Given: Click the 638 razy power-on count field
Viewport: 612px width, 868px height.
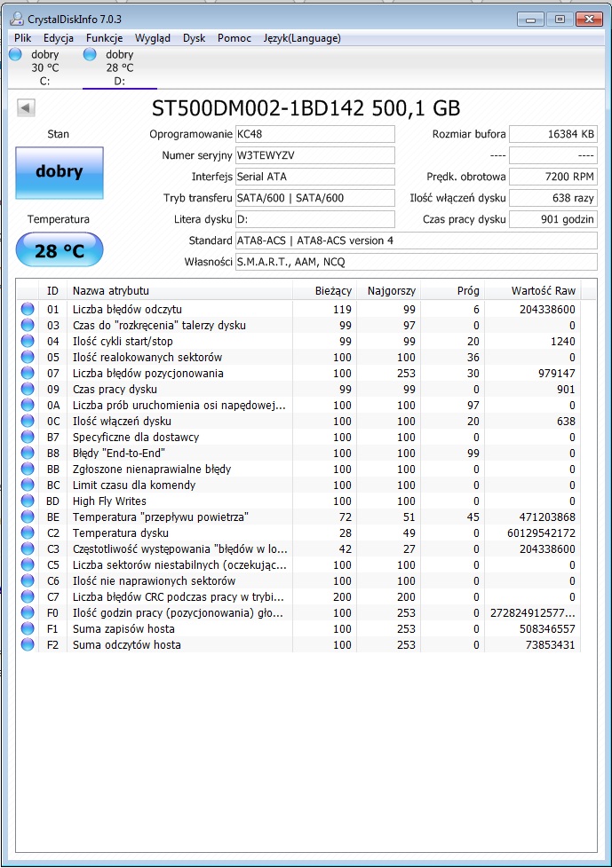Looking at the screenshot, I should (553, 198).
